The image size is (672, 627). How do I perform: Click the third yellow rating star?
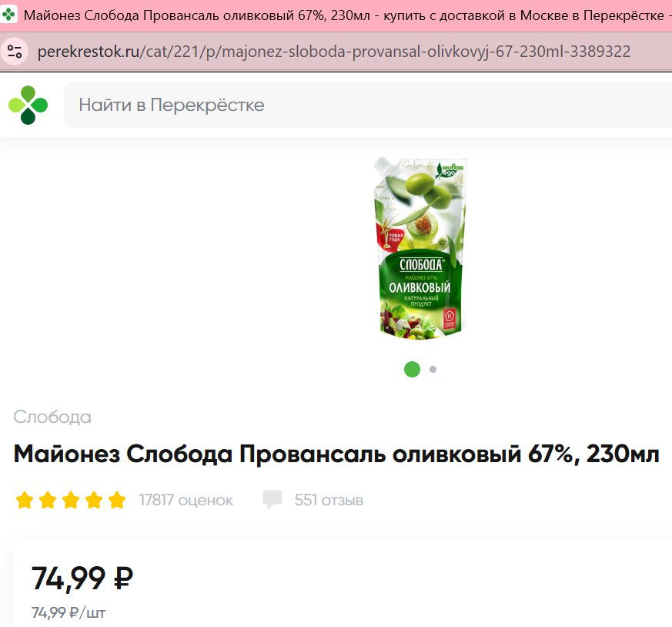pyautogui.click(x=71, y=500)
